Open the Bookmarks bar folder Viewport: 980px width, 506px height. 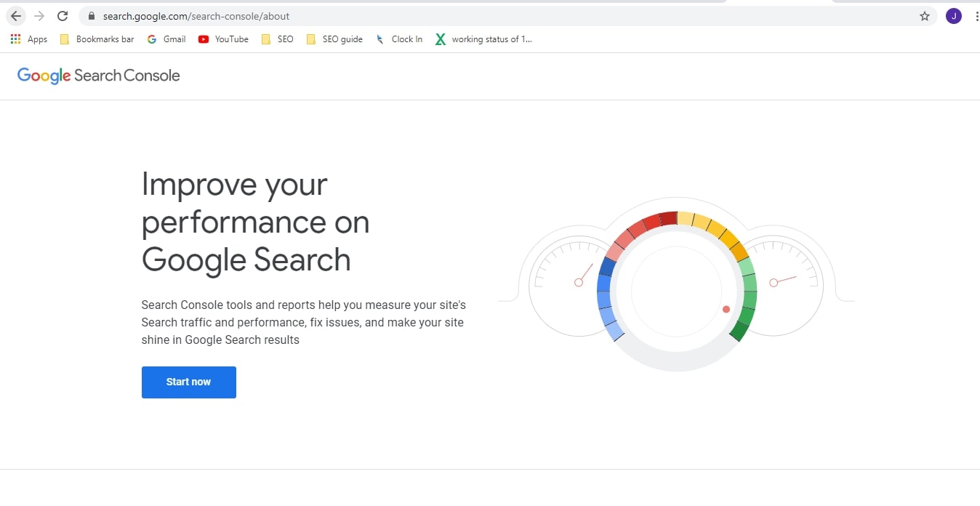pos(96,39)
